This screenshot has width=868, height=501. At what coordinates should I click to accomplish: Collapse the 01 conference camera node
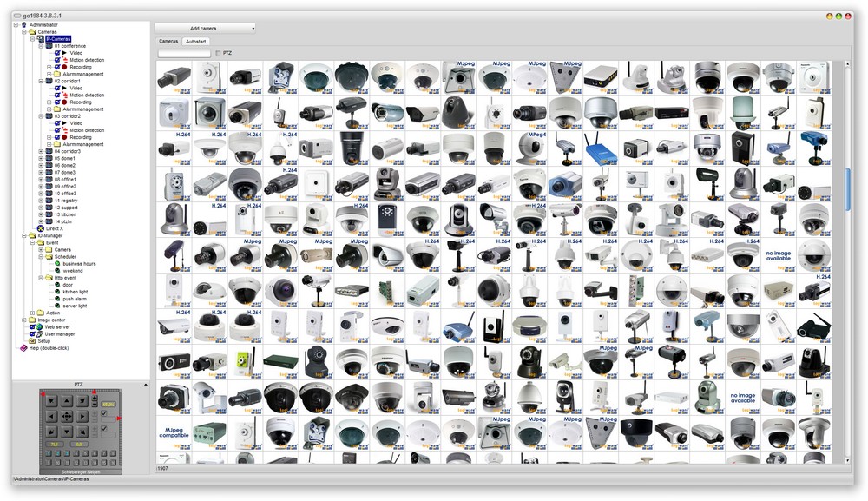pyautogui.click(x=41, y=46)
